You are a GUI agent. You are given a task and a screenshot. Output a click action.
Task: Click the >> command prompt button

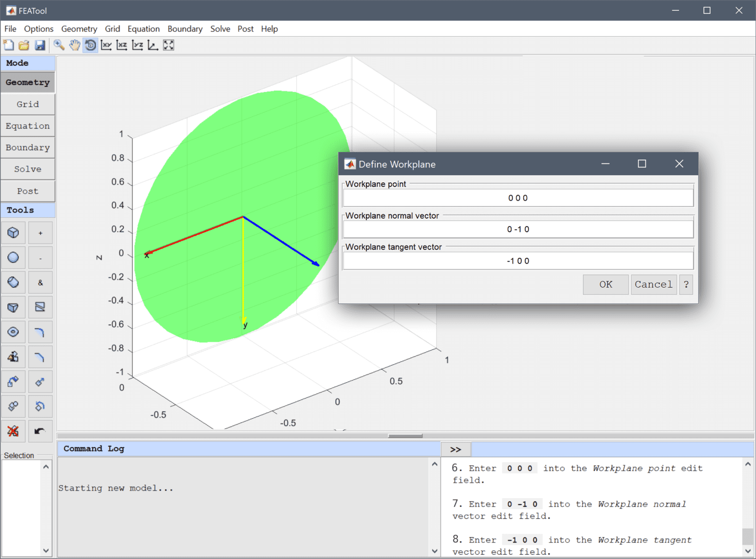(x=455, y=449)
